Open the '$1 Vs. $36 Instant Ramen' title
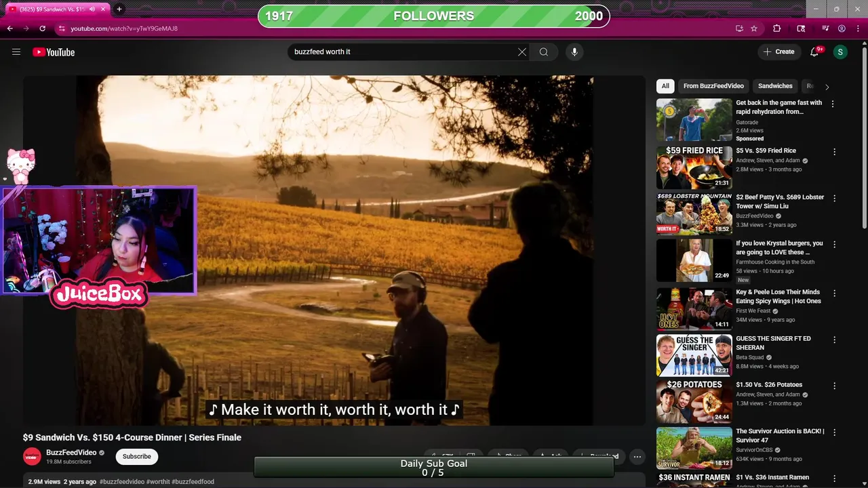This screenshot has width=868, height=488. [772, 477]
